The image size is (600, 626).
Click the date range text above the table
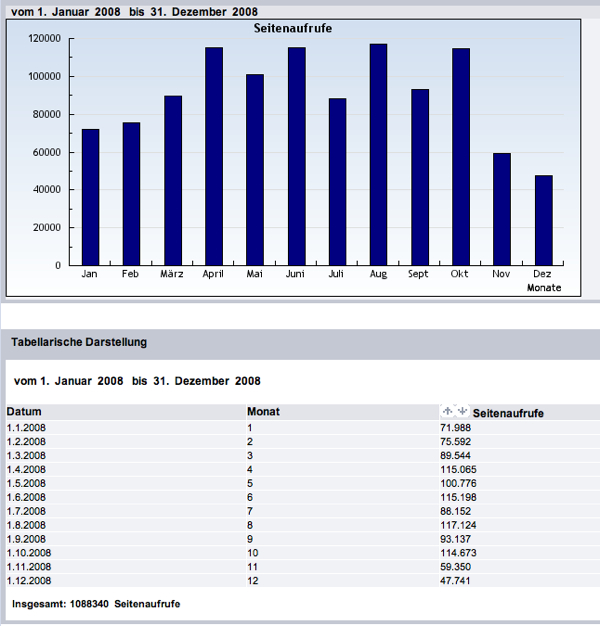pos(137,381)
